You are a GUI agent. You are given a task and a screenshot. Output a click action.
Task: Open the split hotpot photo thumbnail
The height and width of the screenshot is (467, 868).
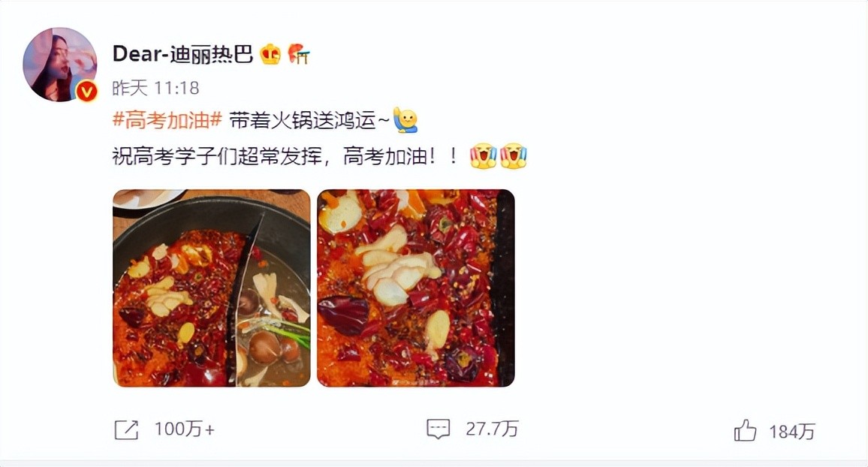pos(212,288)
